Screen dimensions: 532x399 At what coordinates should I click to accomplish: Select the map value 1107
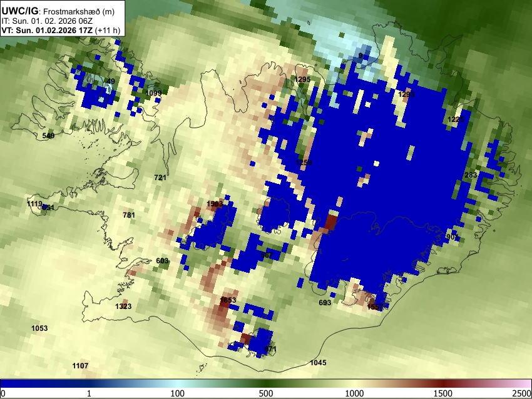click(80, 366)
